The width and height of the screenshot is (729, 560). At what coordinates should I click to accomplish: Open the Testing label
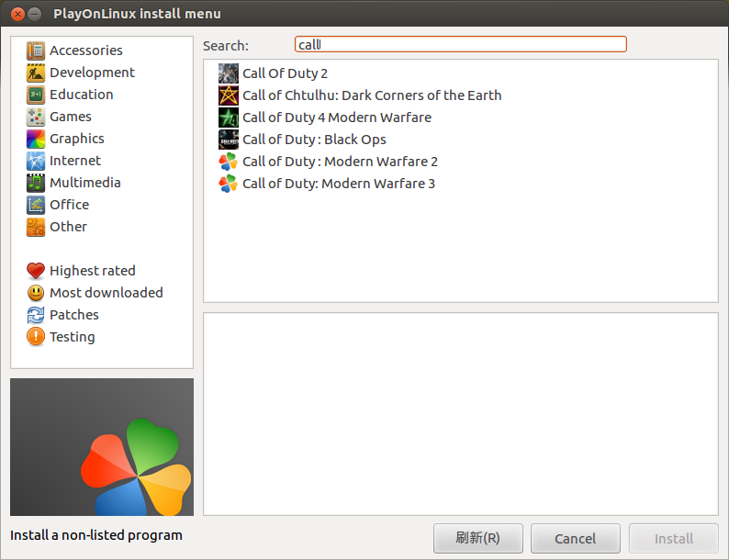point(72,337)
